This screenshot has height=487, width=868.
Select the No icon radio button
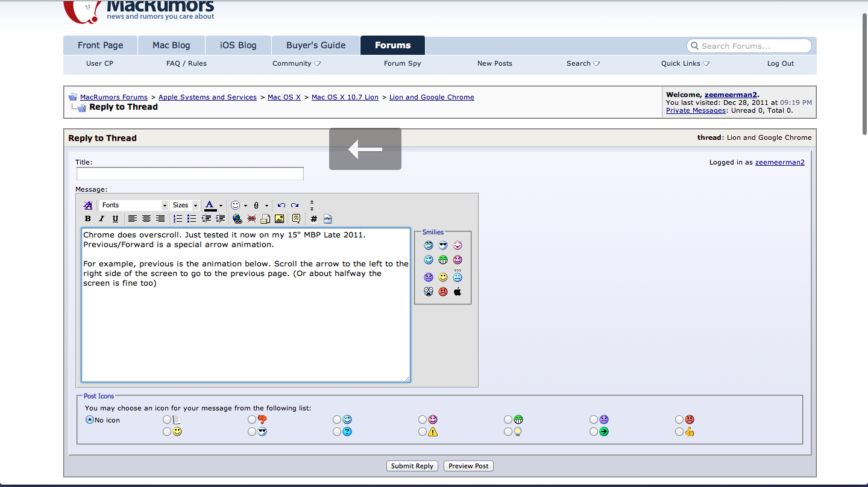click(90, 419)
